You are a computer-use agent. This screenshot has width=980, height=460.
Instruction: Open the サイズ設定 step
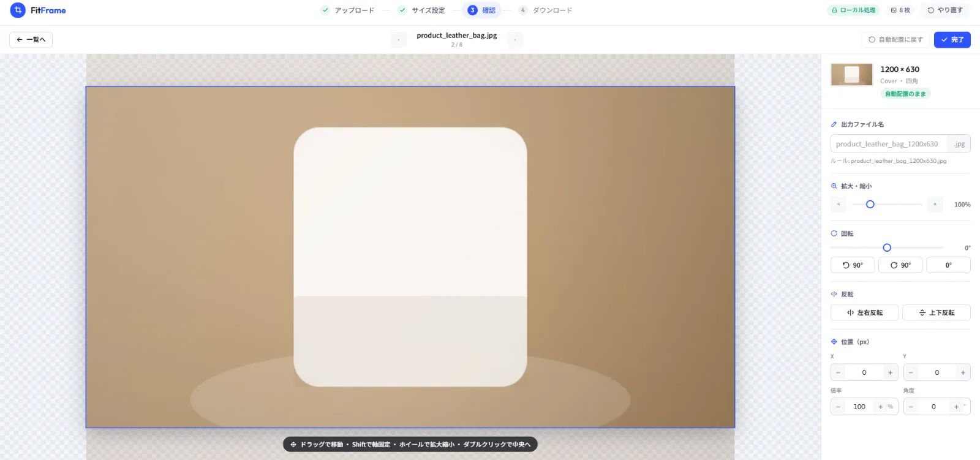pyautogui.click(x=421, y=10)
